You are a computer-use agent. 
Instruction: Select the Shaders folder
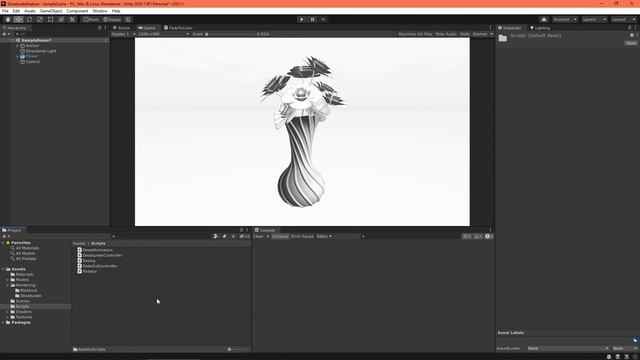[x=23, y=312]
